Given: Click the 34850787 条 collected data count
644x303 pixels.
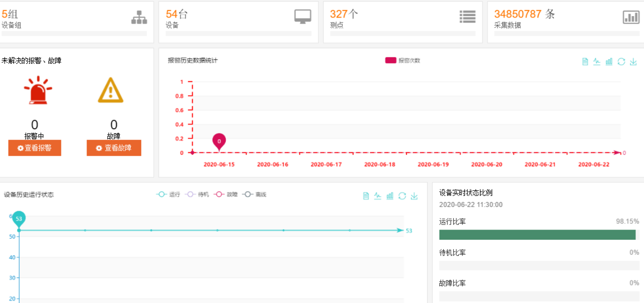Looking at the screenshot, I should [525, 14].
